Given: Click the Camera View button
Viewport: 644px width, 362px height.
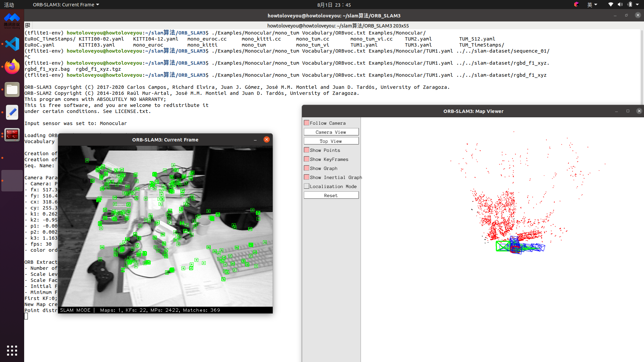Looking at the screenshot, I should click(x=331, y=132).
